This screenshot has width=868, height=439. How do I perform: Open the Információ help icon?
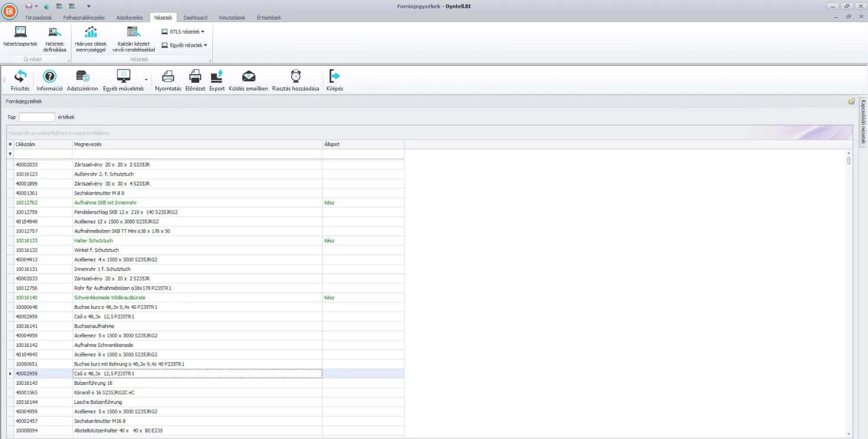50,77
